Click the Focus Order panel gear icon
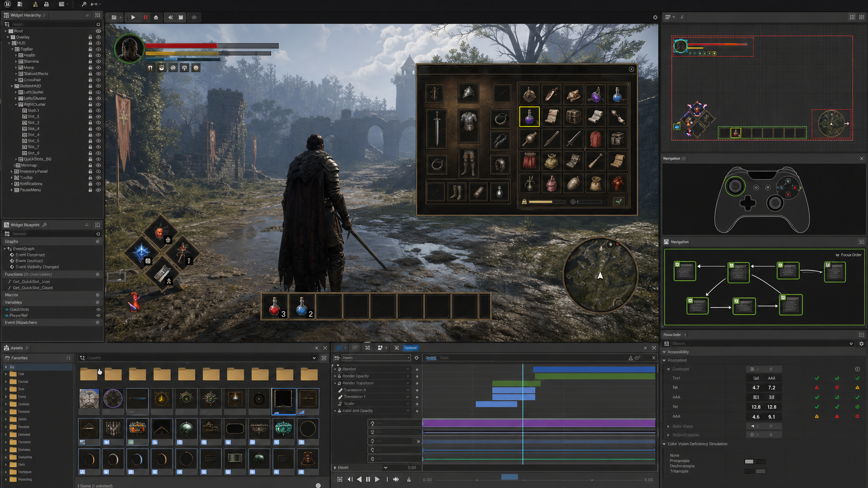The width and height of the screenshot is (868, 488). (861, 344)
